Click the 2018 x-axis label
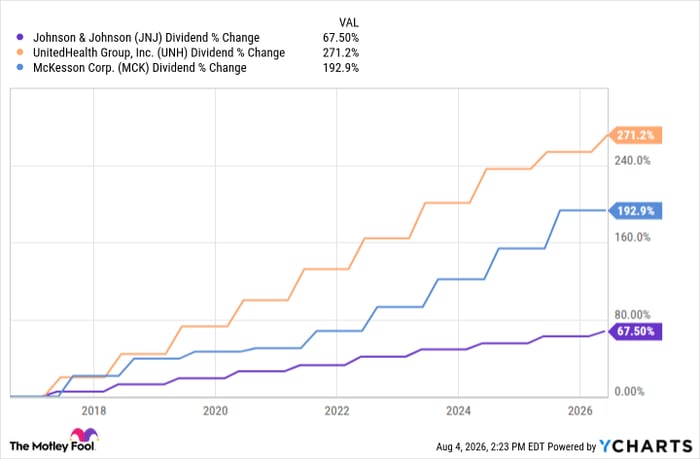Screen dimensions: 700x459 click(94, 411)
